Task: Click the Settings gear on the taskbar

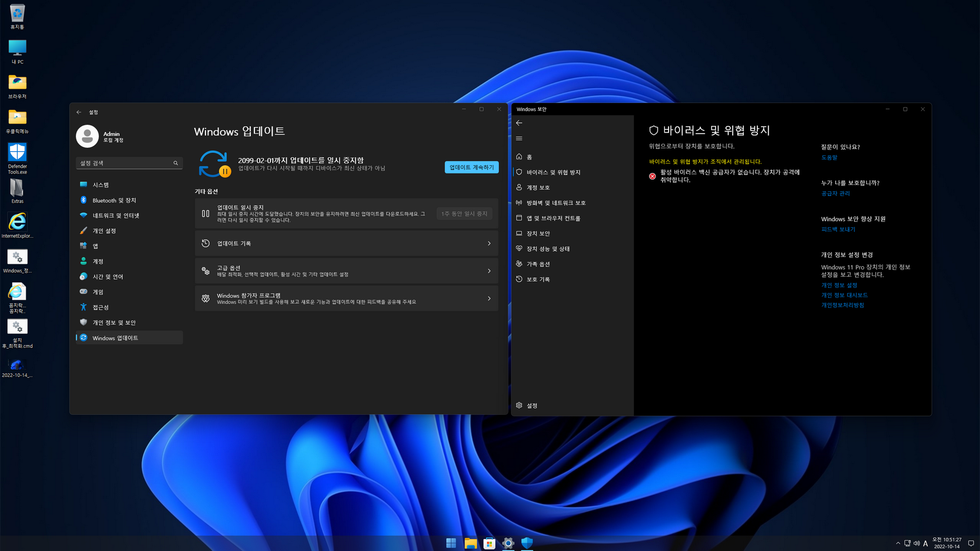Action: point(508,543)
